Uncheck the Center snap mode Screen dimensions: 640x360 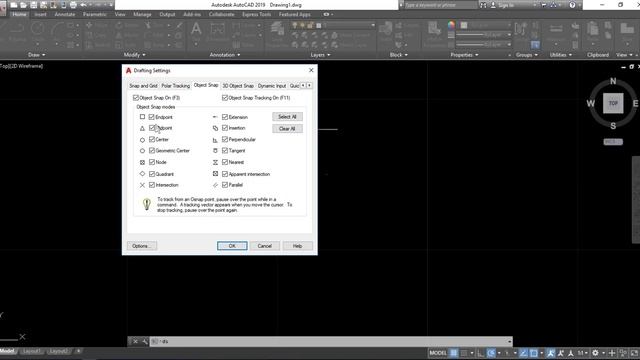pyautogui.click(x=152, y=140)
